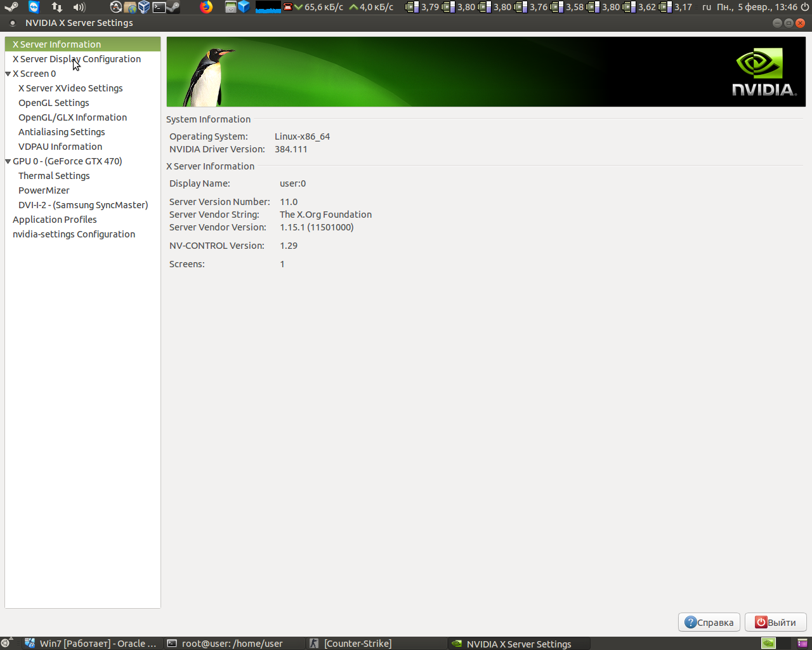Open Antialiasing Settings page
This screenshot has width=812, height=650.
click(62, 132)
